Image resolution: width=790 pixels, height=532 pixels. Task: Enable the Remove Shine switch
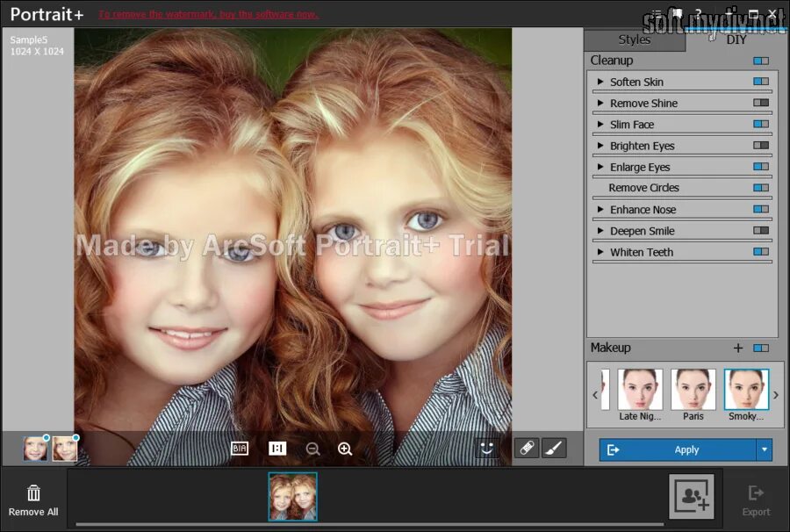click(761, 103)
